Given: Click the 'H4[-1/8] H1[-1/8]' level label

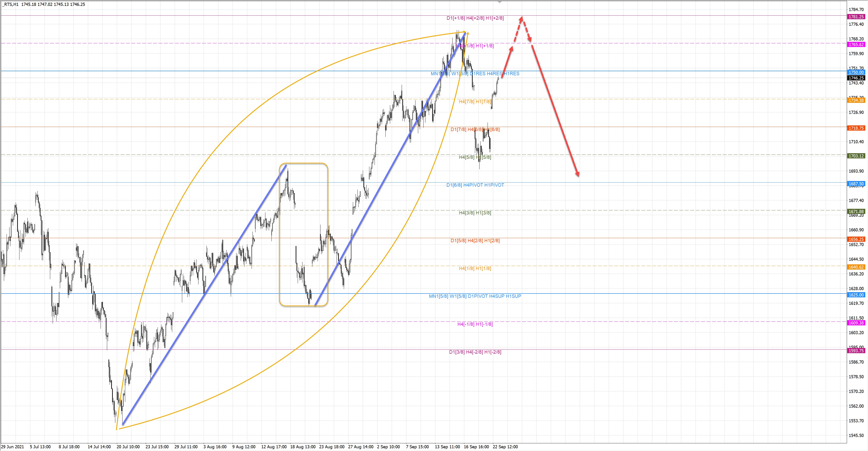Looking at the screenshot, I should (475, 324).
